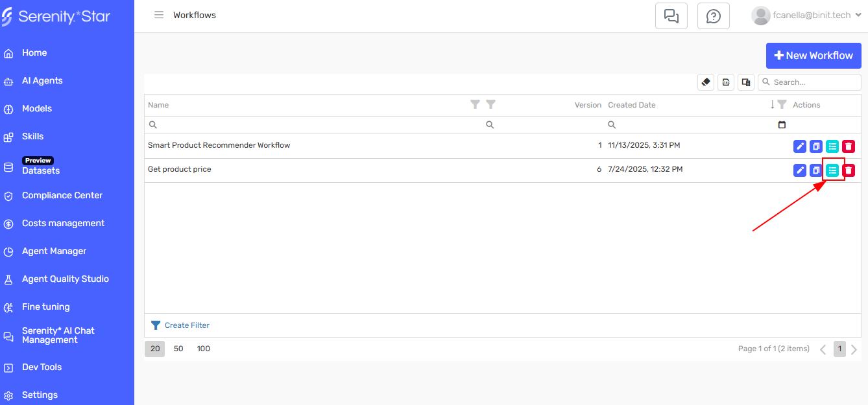This screenshot has width=868, height=405.
Task: Expand the fcanella@binit.tech account menu
Action: coord(806,15)
